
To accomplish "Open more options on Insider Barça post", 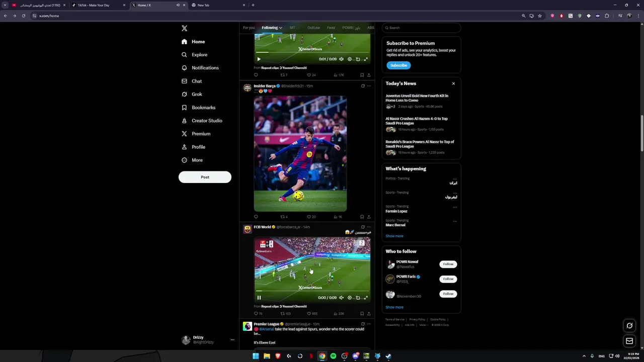I will click(x=369, y=86).
